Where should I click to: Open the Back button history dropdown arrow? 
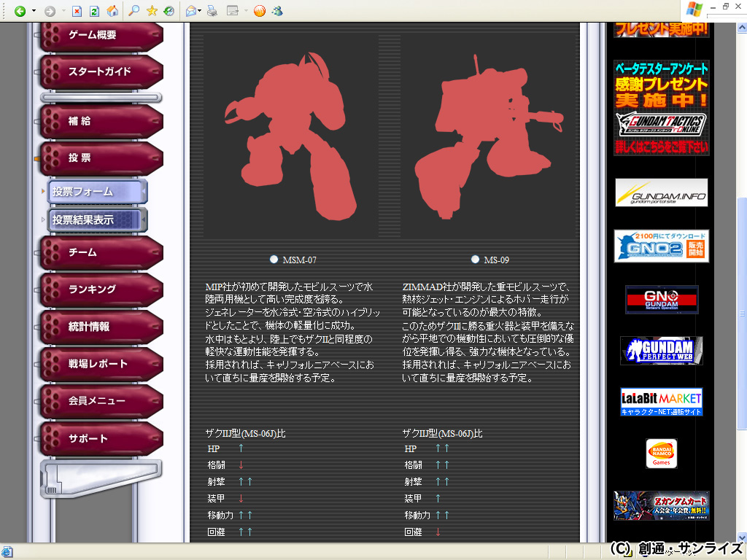pyautogui.click(x=34, y=11)
